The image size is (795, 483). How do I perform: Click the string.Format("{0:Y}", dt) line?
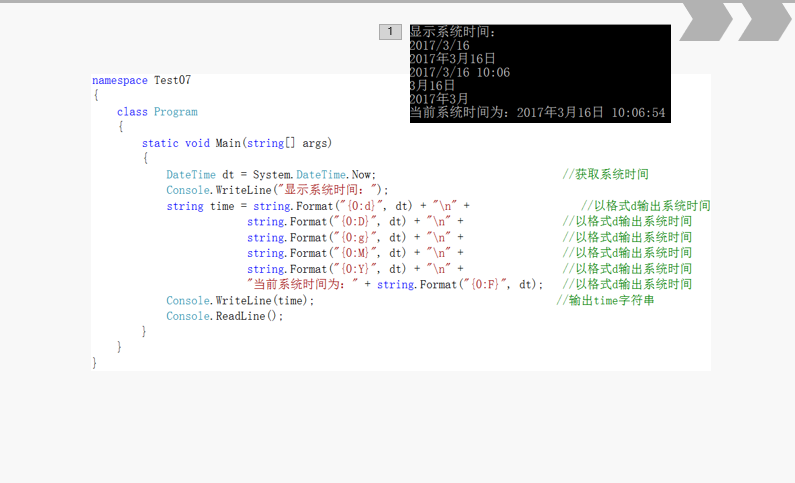click(x=355, y=269)
